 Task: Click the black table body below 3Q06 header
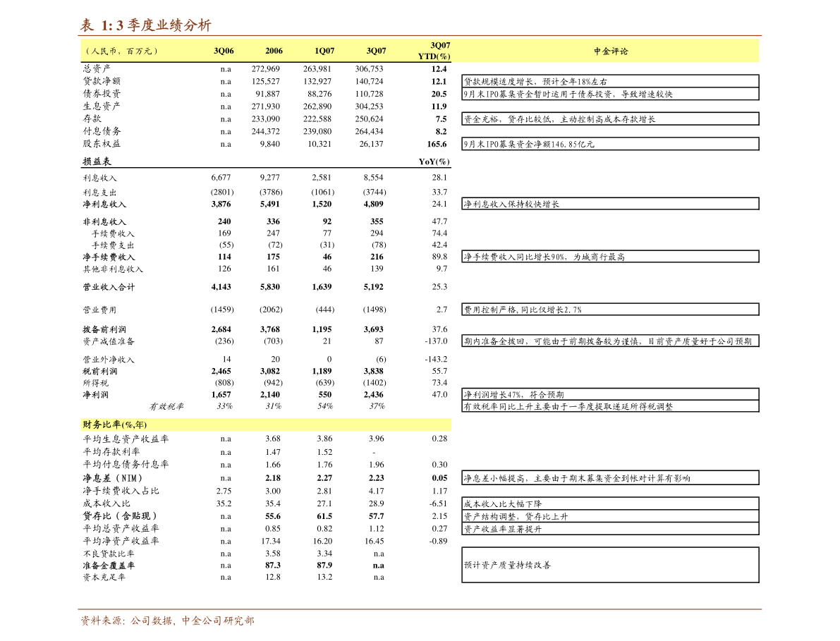click(224, 212)
